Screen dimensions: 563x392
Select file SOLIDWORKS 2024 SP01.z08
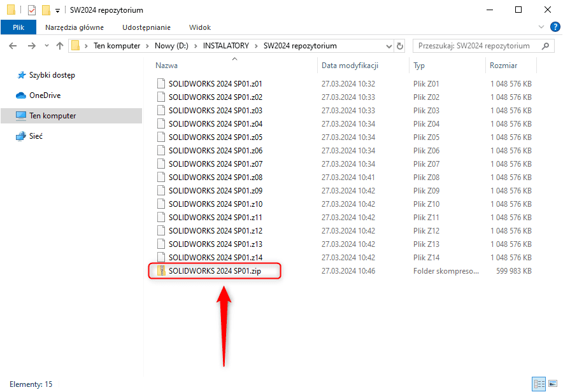(x=215, y=177)
